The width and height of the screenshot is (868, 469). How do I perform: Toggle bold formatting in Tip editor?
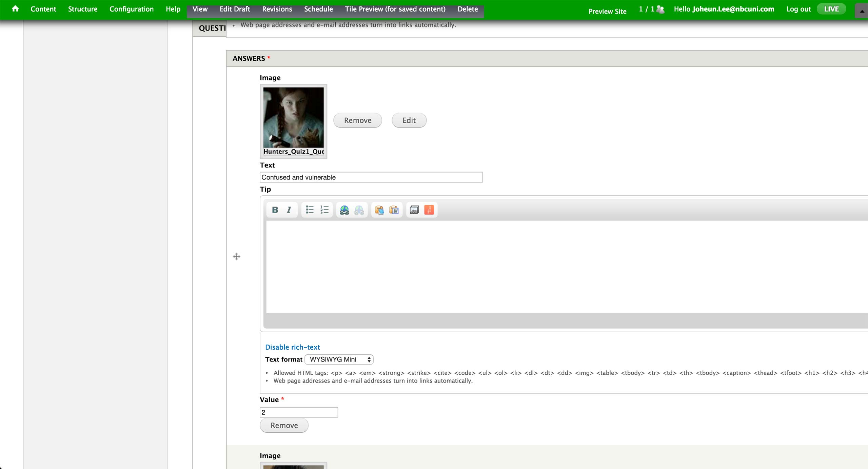pyautogui.click(x=275, y=210)
